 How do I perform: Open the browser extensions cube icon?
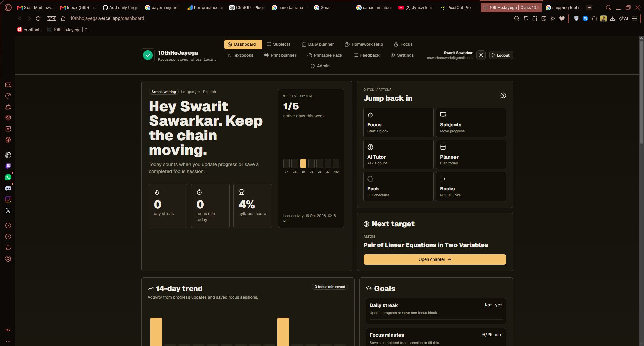(x=594, y=19)
